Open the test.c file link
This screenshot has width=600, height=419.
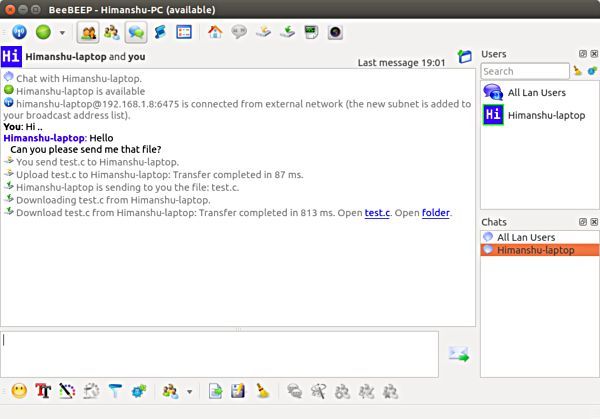[x=377, y=213]
